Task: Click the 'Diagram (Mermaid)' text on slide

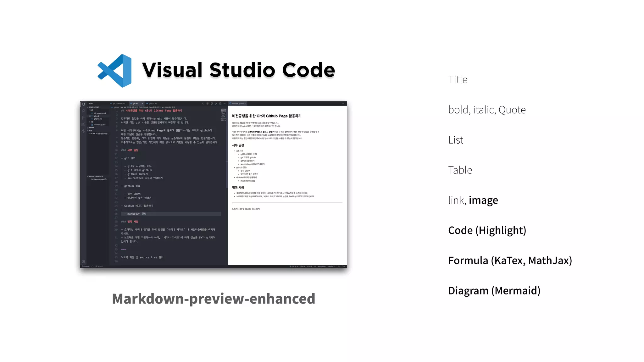Action: point(494,291)
